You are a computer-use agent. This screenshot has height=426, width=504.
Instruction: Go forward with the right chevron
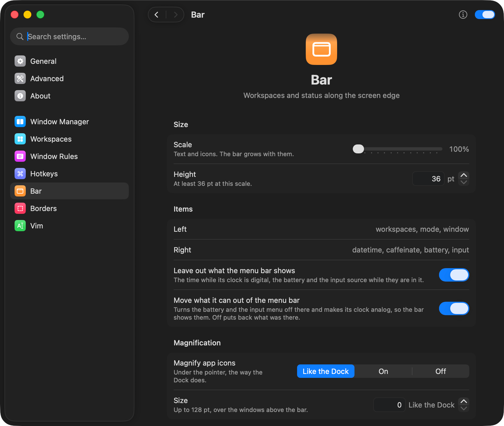176,15
